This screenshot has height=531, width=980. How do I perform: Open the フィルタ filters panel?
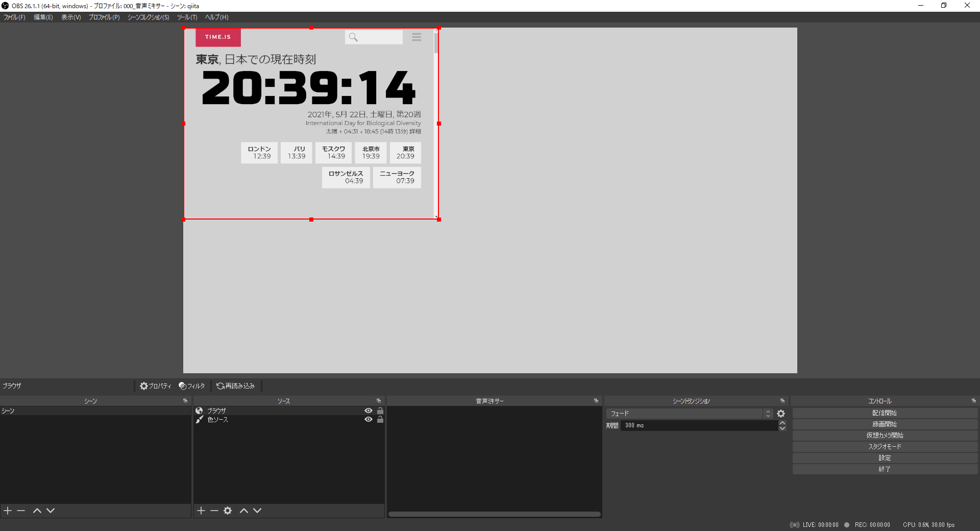click(x=191, y=385)
